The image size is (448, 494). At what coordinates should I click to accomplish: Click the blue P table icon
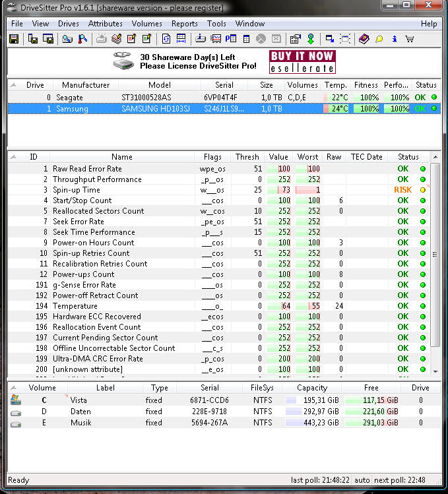point(231,39)
